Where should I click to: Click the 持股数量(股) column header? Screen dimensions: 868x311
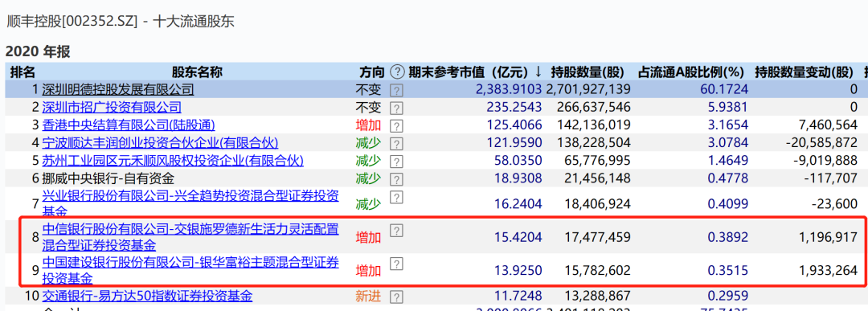[x=588, y=72]
